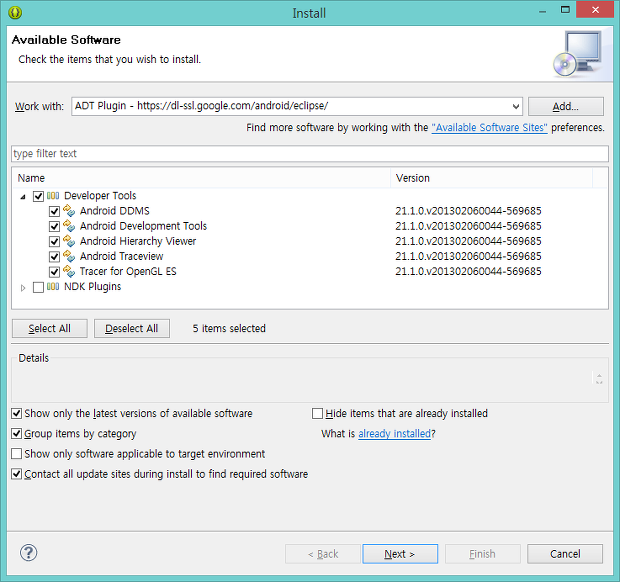This screenshot has height=582, width=620.
Task: Click the Tracer for OpenGL ES feature icon
Action: point(69,271)
